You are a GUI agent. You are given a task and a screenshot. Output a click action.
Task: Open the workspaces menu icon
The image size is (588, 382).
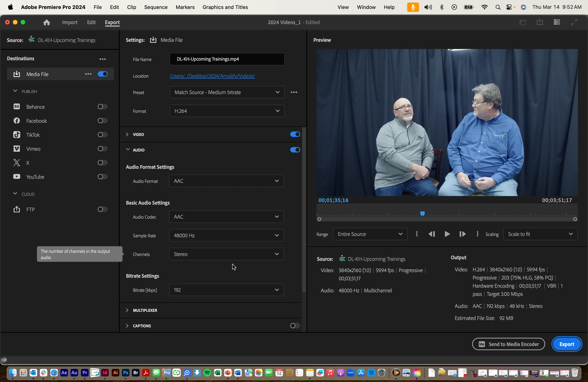(x=557, y=22)
